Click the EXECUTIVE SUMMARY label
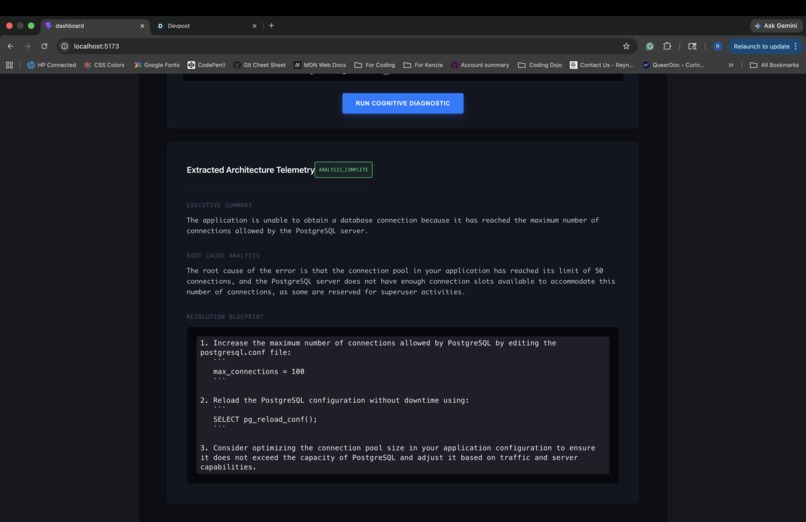 tap(219, 205)
